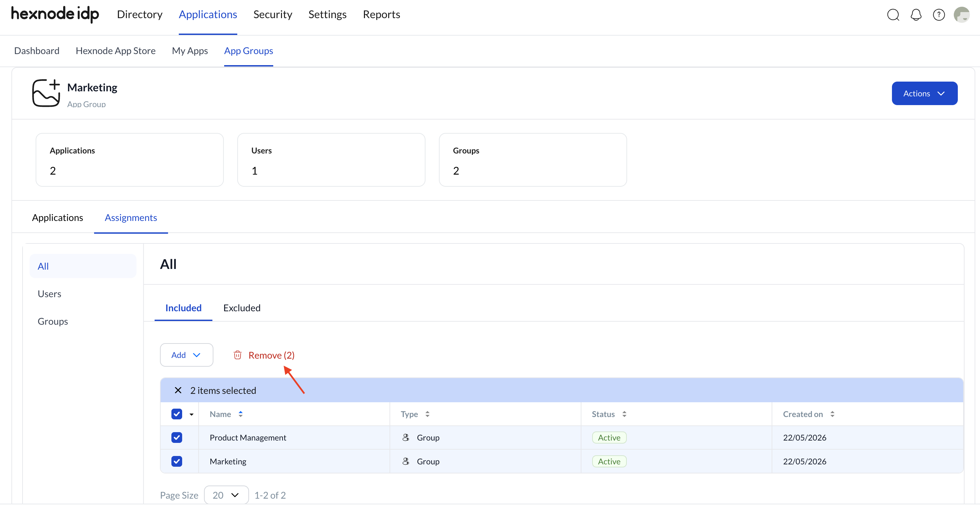The height and width of the screenshot is (505, 980).
Task: Click the 1-2 of 2 pagination text
Action: tap(270, 495)
